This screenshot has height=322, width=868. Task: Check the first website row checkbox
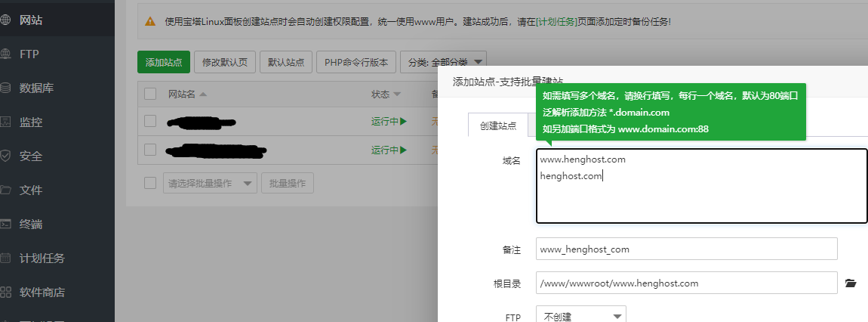coord(150,121)
